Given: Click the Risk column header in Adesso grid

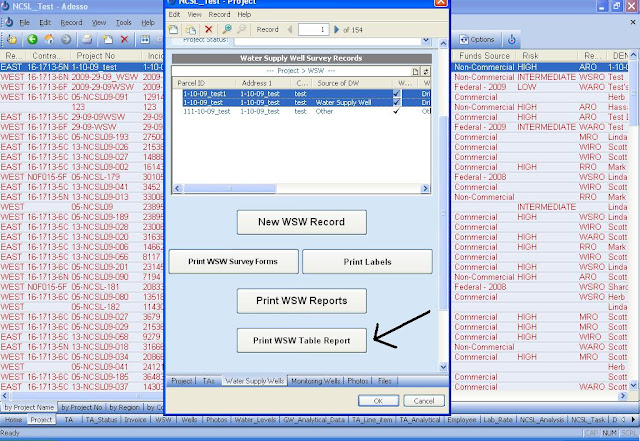Looking at the screenshot, I should pyautogui.click(x=547, y=56).
